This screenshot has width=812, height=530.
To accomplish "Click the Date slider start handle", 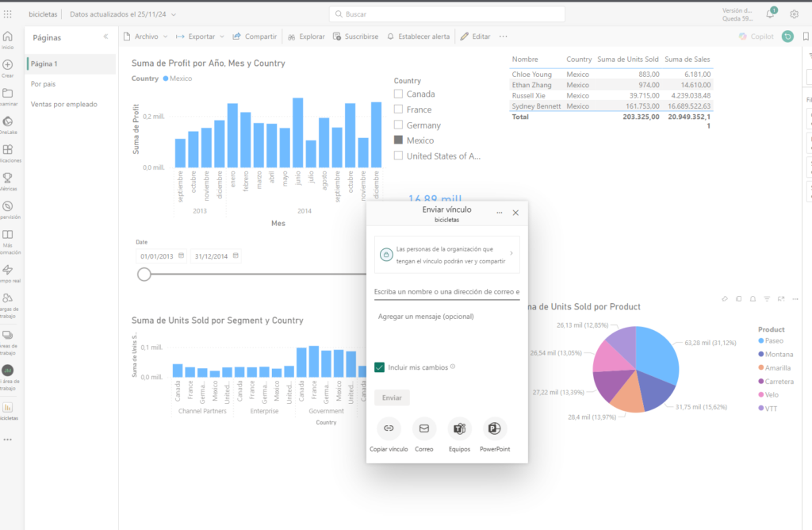I will pyautogui.click(x=144, y=275).
